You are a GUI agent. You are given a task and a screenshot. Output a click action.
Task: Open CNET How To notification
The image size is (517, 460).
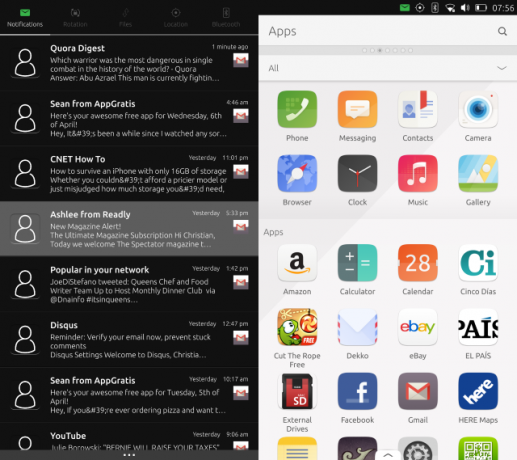tap(129, 173)
